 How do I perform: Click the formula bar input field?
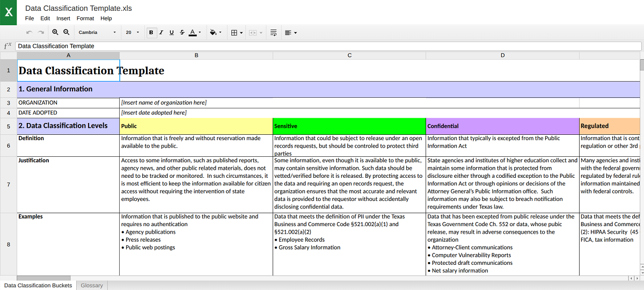pyautogui.click(x=328, y=46)
